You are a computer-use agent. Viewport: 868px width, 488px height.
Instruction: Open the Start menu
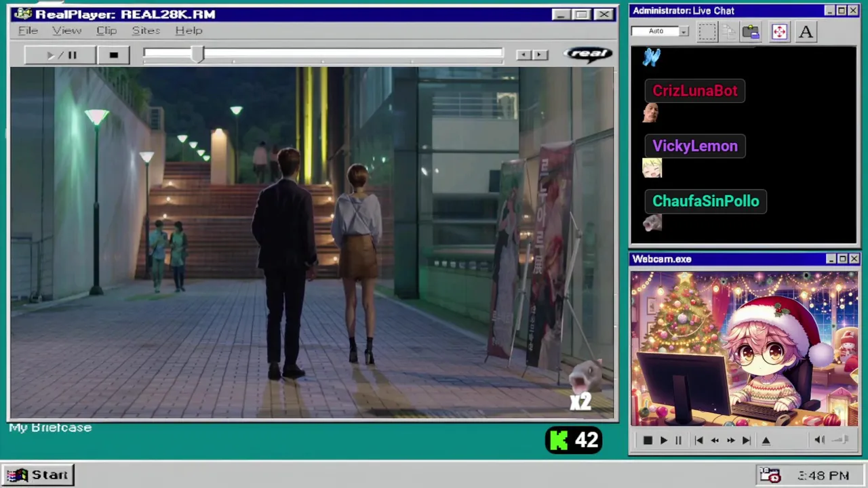point(37,475)
